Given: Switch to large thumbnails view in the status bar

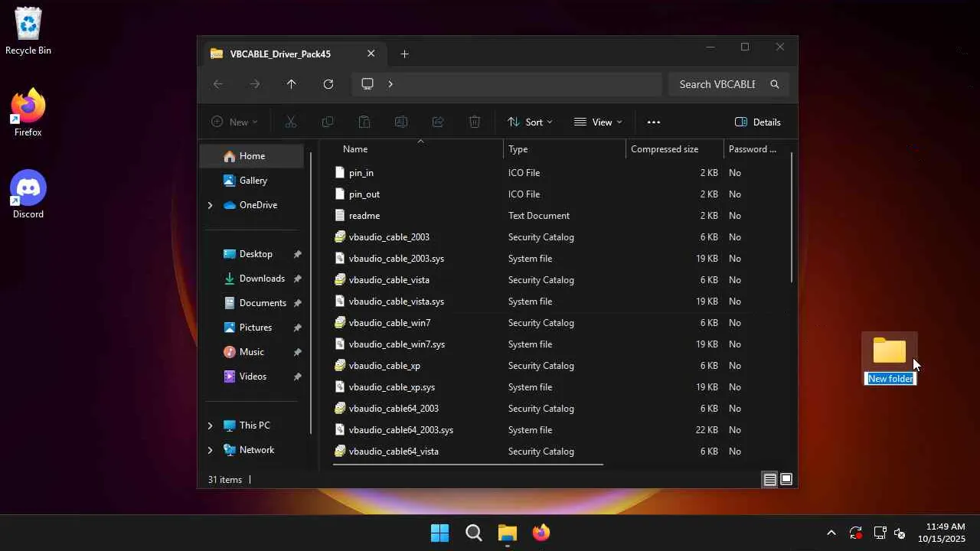Looking at the screenshot, I should [x=786, y=480].
